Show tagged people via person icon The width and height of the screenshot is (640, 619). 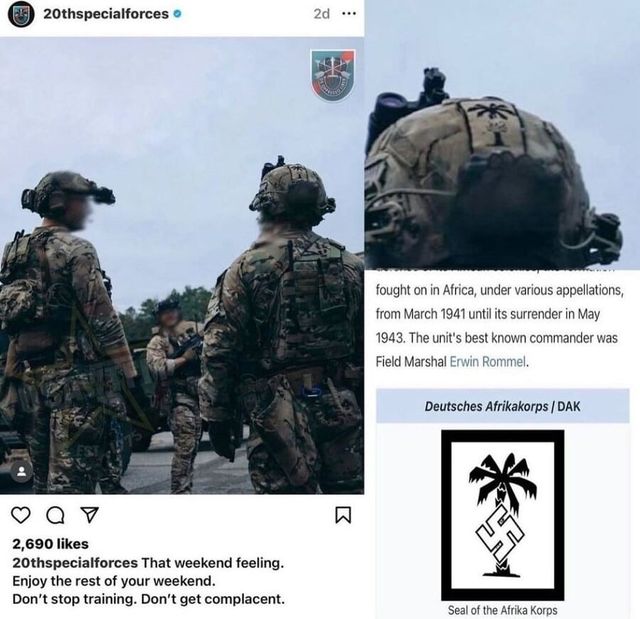tap(22, 473)
